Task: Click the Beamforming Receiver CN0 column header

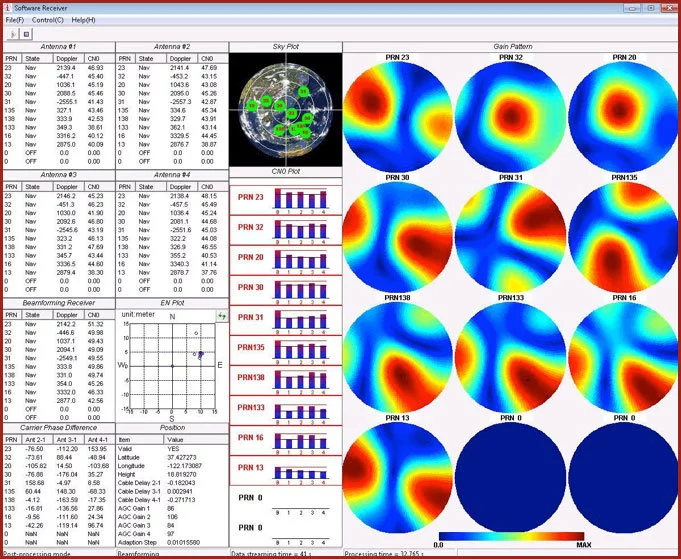Action: tap(100, 315)
